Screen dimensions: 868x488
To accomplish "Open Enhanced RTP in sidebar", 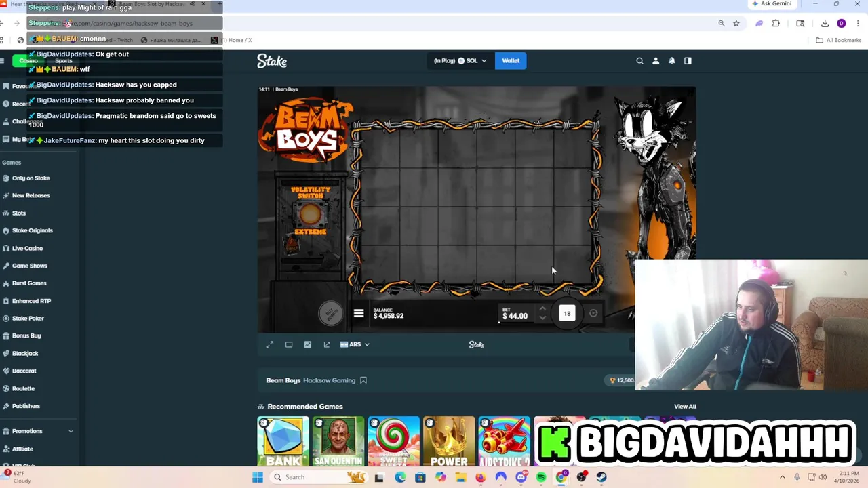I will pyautogui.click(x=31, y=301).
